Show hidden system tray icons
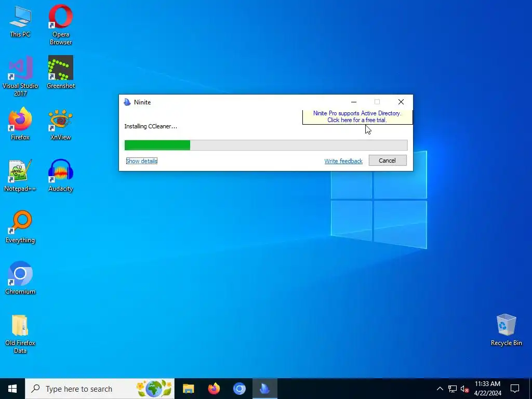 point(440,389)
